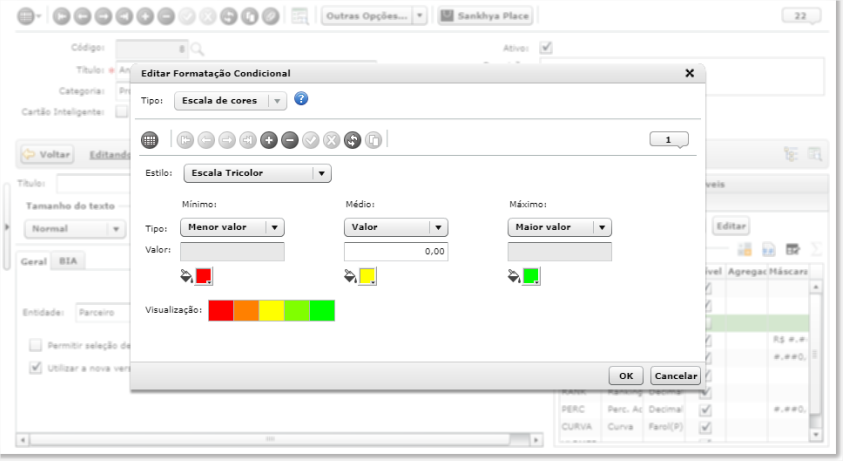Click the magnifier beside the Código field

197,49
